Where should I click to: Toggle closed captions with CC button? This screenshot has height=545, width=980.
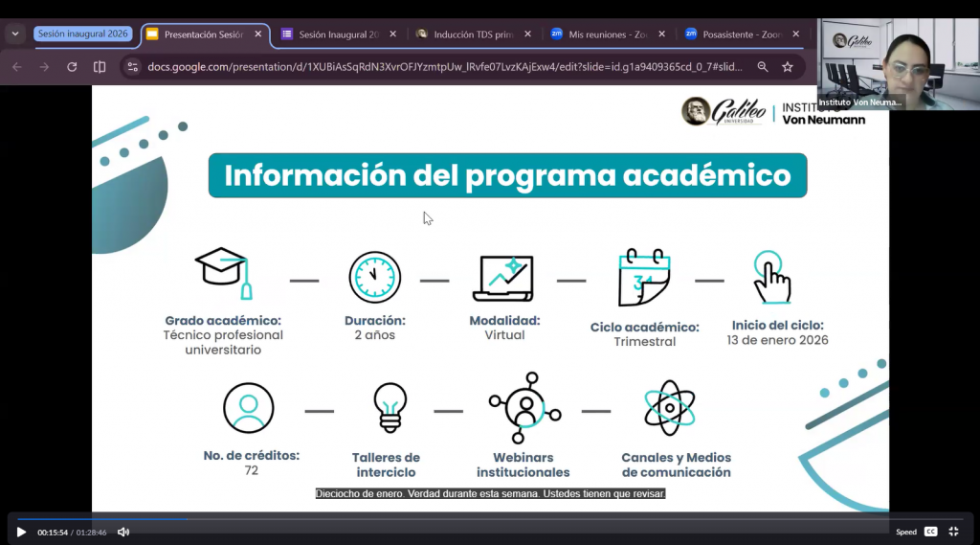(x=930, y=532)
